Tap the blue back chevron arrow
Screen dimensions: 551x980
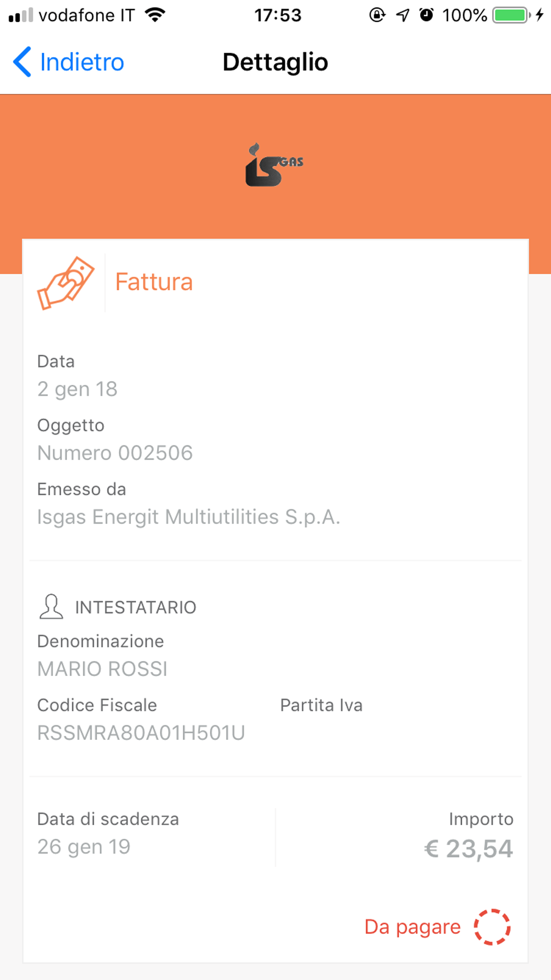22,62
